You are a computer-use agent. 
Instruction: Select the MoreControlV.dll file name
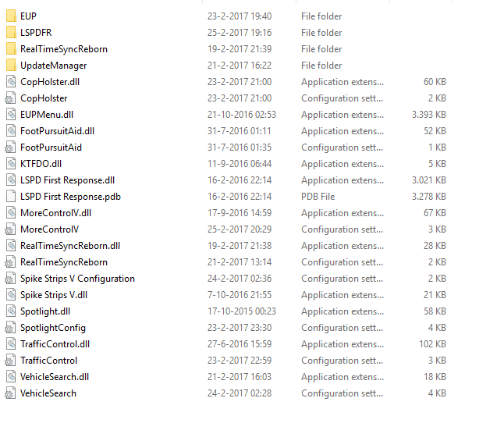point(56,213)
